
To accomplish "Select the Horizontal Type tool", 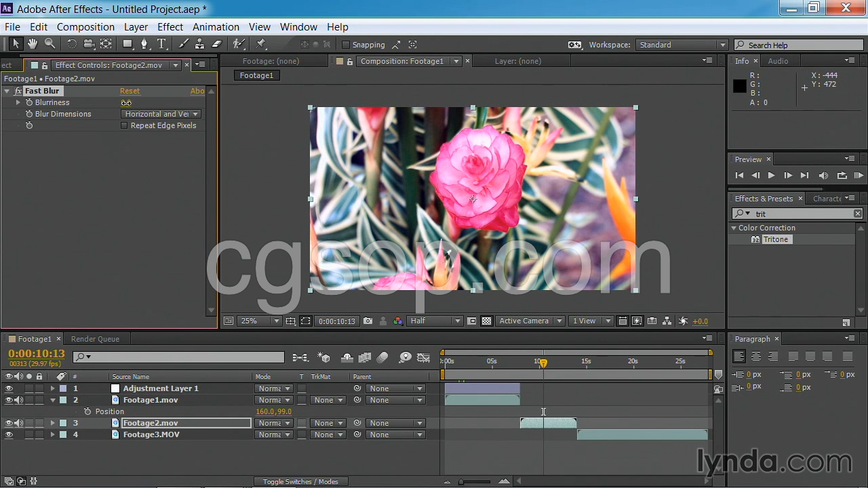I will coord(162,44).
